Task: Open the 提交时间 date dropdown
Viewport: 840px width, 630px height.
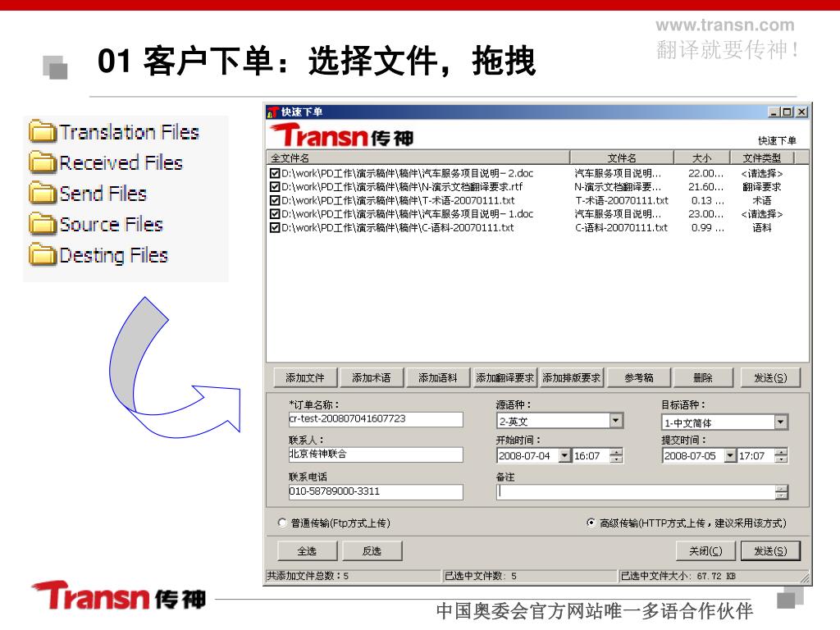Action: (730, 456)
